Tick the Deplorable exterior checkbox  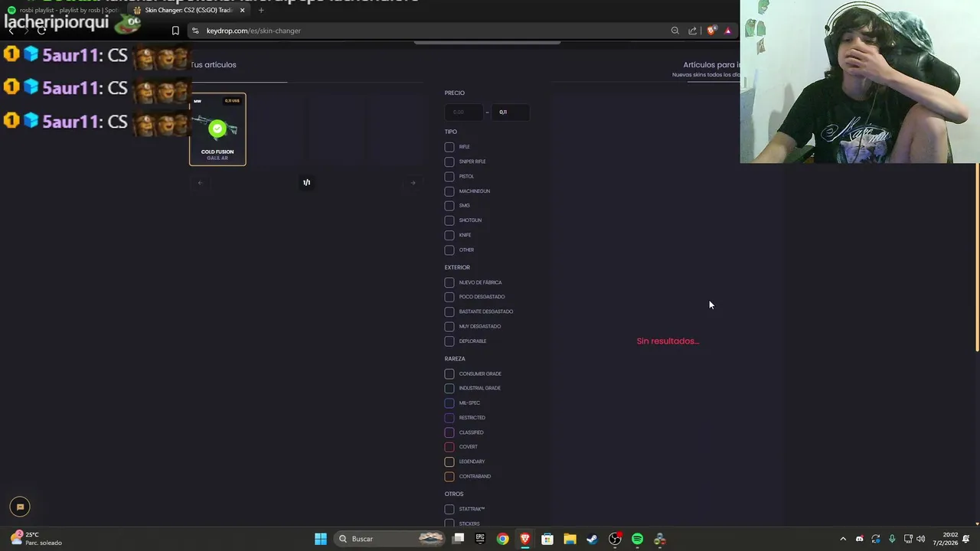(x=449, y=341)
